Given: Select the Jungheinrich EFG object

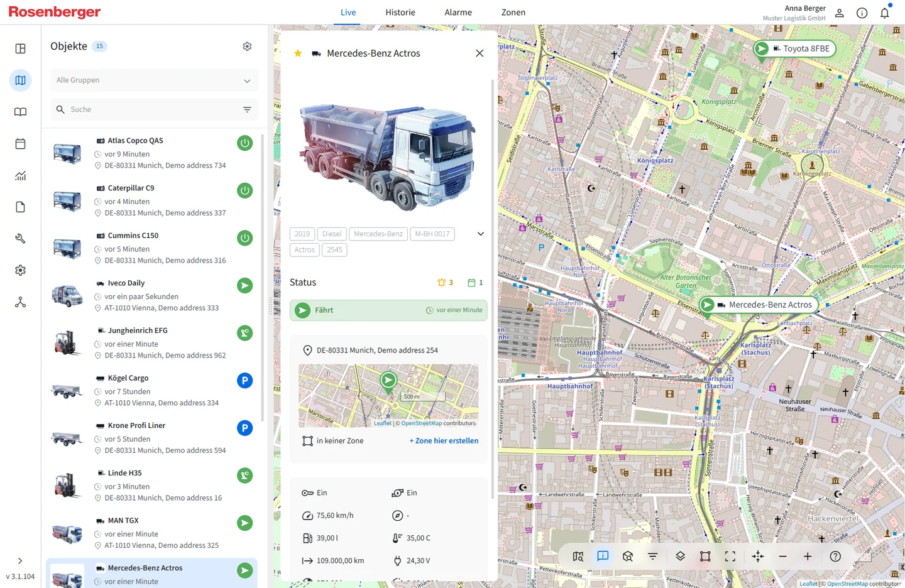Looking at the screenshot, I should point(152,343).
